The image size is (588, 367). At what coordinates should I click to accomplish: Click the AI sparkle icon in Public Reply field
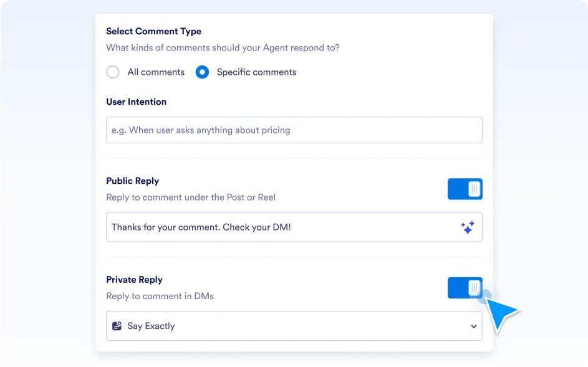click(468, 227)
